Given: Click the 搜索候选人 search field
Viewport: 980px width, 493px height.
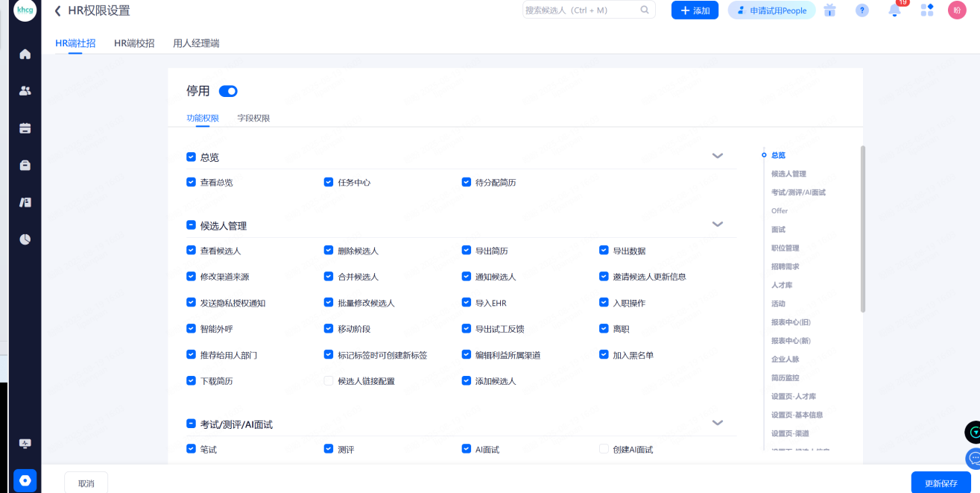Looking at the screenshot, I should click(580, 10).
